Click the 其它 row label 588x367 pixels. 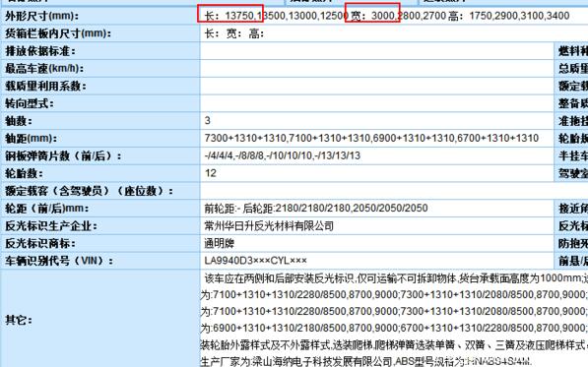[x=19, y=320]
